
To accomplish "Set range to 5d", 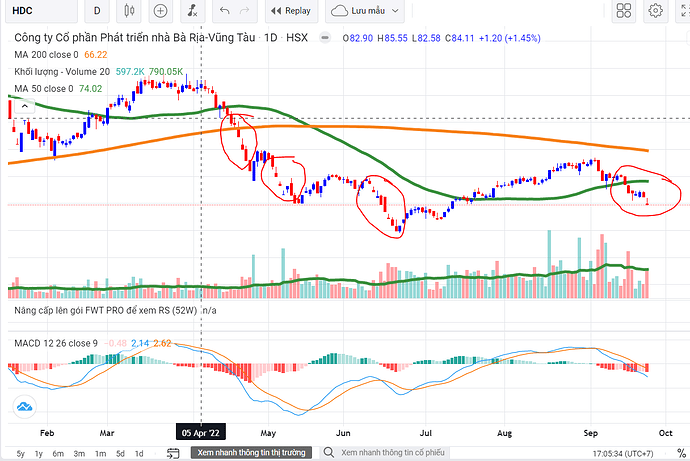I will click(x=120, y=454).
